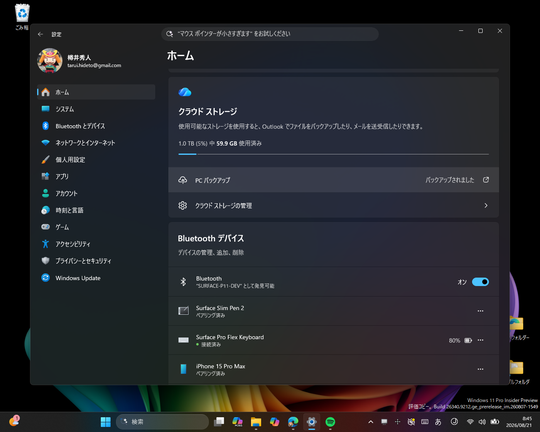Expand クラウド ストレージの管理 chevron
The height and width of the screenshot is (432, 540).
(x=486, y=205)
